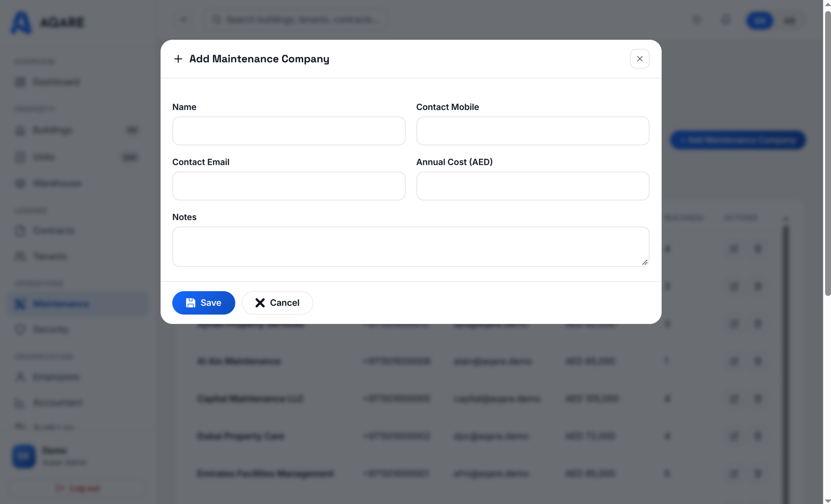Click into the Contact Email field

click(x=289, y=186)
